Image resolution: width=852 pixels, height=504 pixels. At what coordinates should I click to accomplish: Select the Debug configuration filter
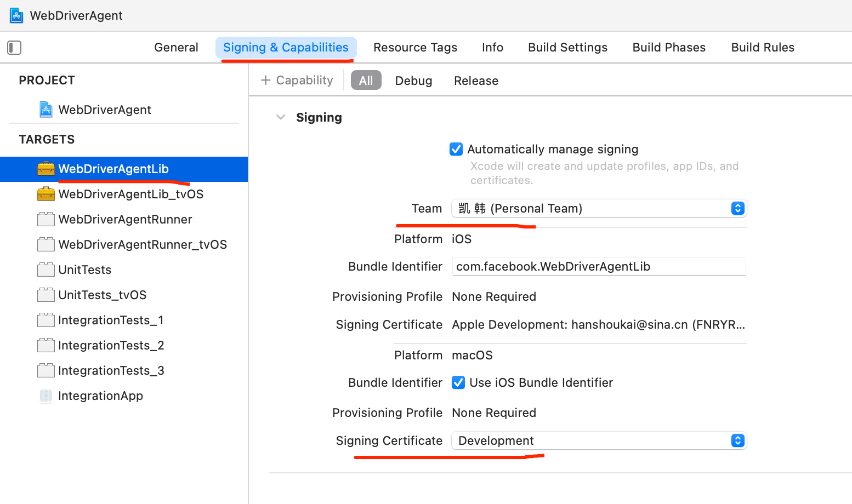[413, 81]
